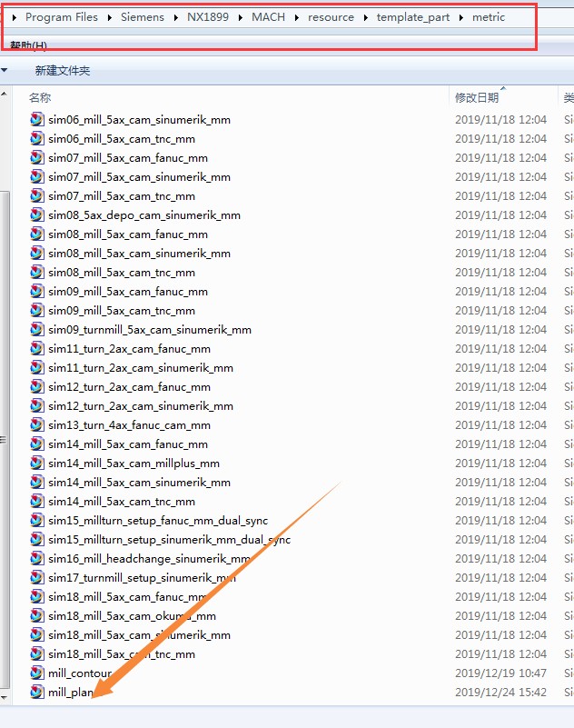Click the vertical scrollbar thumb in file list
Viewport: 574px width, 728px height.
tap(5, 440)
